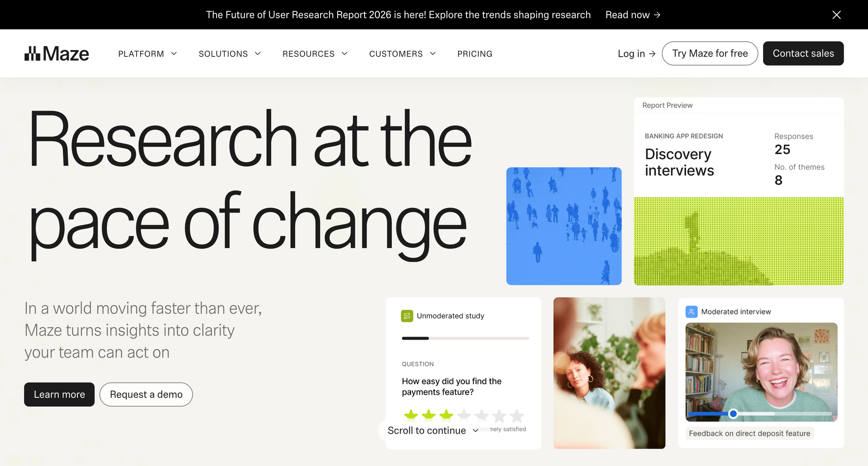Viewport: 868px width, 466px height.
Task: Click the Scroll to continue text
Action: click(427, 430)
